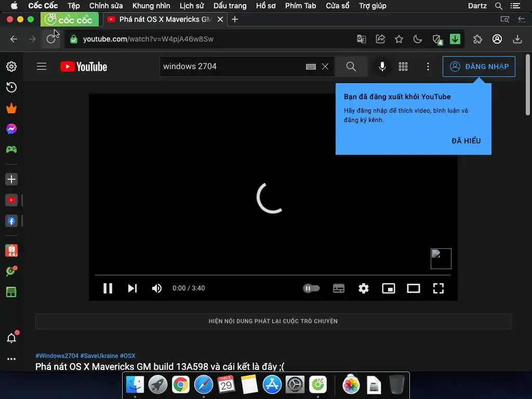Go back to previous page
The height and width of the screenshot is (399, 532).
tap(14, 39)
